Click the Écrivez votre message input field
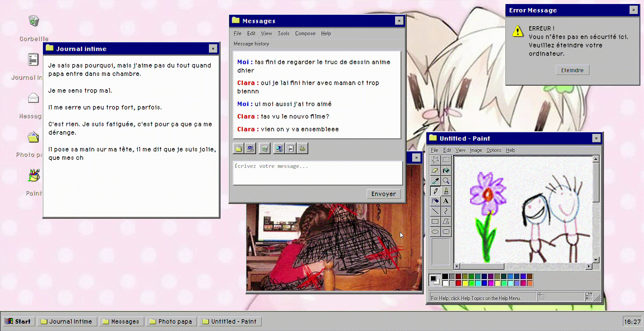 click(x=317, y=173)
